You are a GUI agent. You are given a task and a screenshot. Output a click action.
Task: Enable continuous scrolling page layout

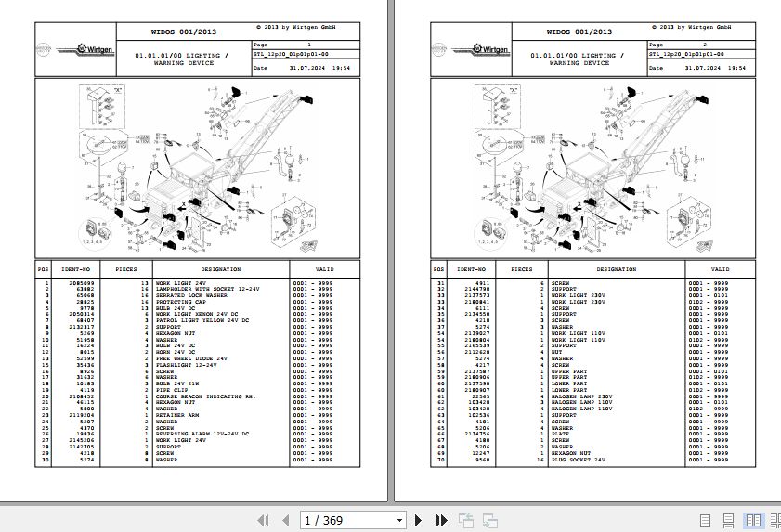tap(732, 521)
